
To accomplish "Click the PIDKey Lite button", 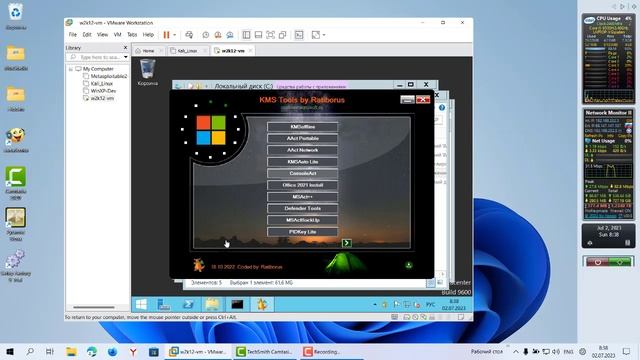I will pyautogui.click(x=302, y=232).
